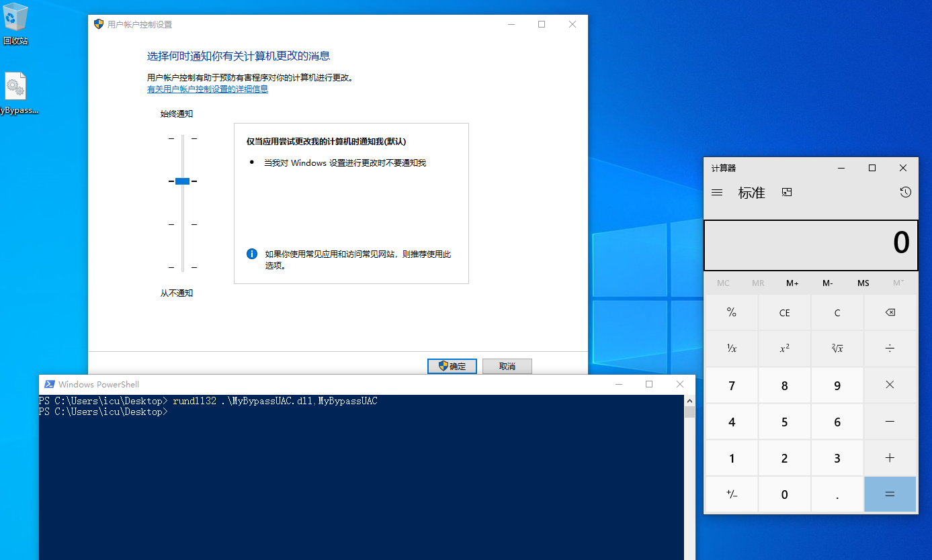Viewport: 932px width, 560px height.
Task: Click digit 9 in Calculator
Action: point(837,385)
